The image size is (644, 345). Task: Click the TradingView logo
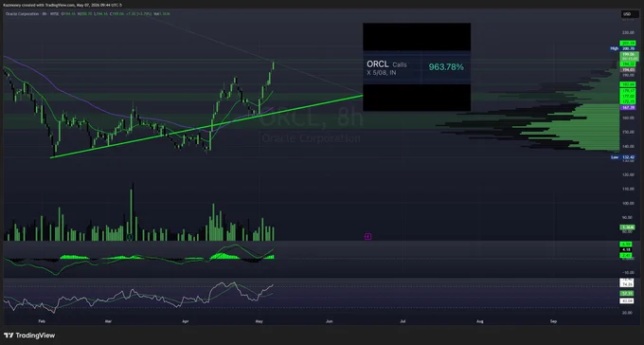pyautogui.click(x=29, y=336)
